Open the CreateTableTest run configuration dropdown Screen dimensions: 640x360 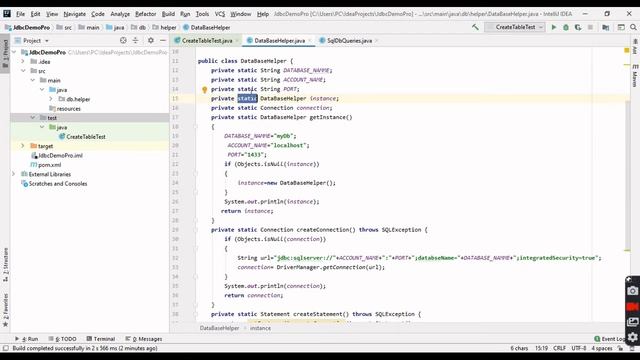(x=515, y=27)
